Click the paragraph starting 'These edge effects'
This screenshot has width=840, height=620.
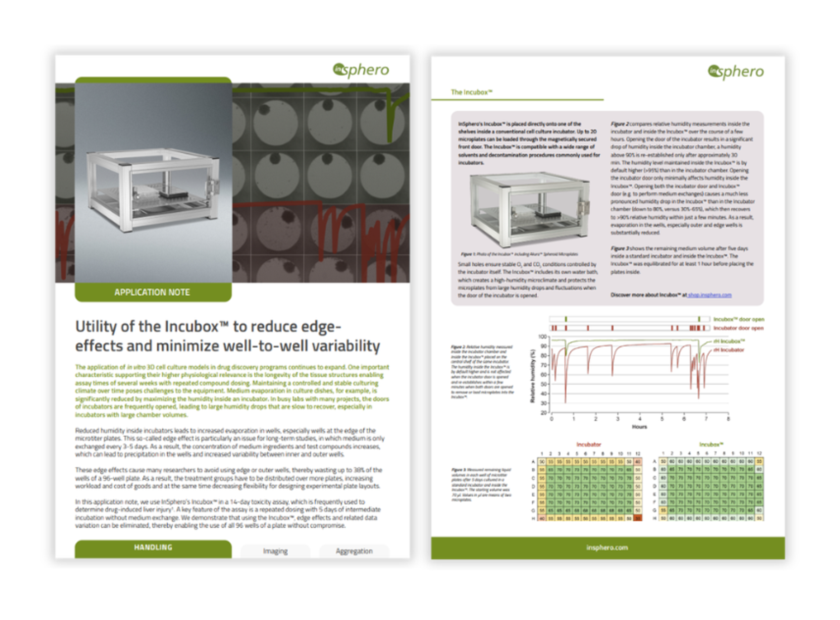[229, 478]
